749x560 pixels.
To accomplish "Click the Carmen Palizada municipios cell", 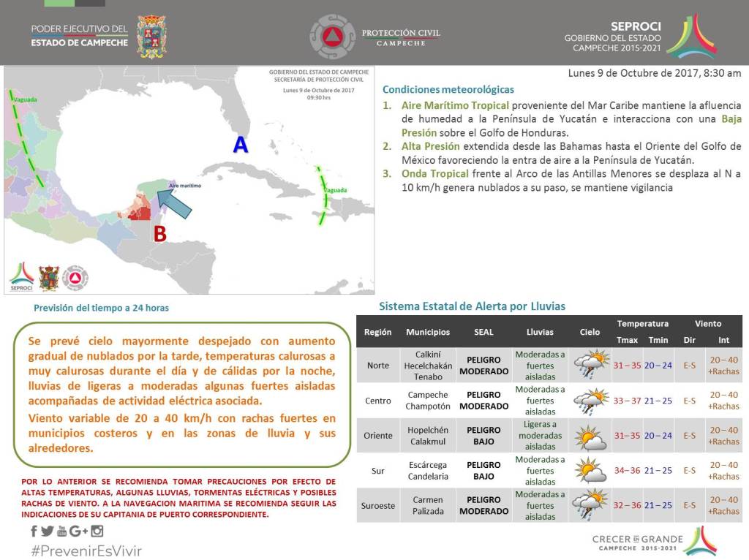I will (428, 505).
